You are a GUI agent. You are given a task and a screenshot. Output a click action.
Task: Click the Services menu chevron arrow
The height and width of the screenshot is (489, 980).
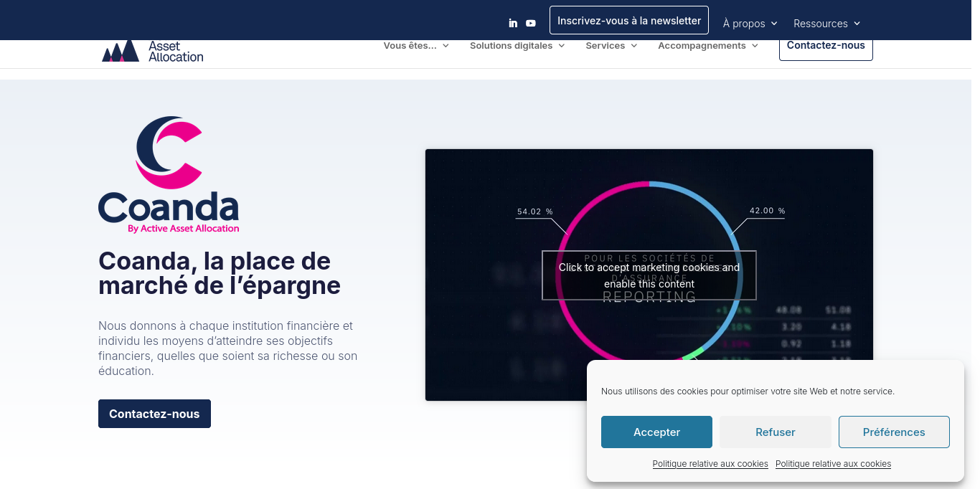pyautogui.click(x=634, y=45)
